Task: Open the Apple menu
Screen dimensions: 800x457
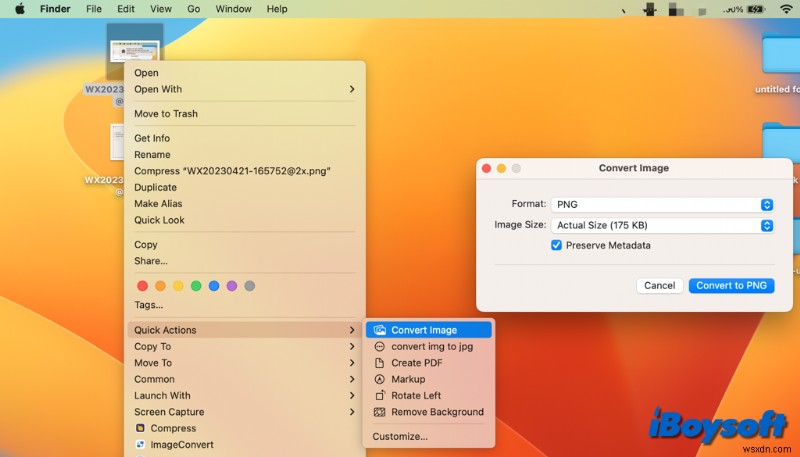Action: pyautogui.click(x=20, y=9)
